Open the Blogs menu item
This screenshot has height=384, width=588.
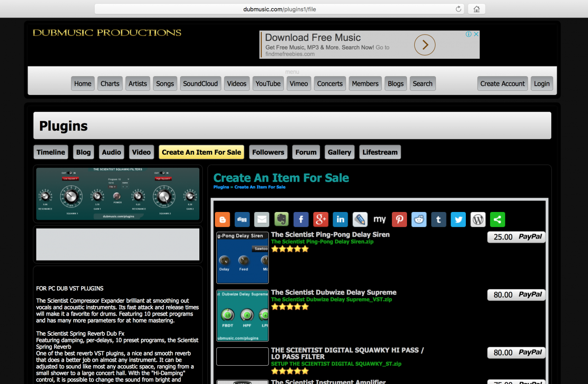396,83
